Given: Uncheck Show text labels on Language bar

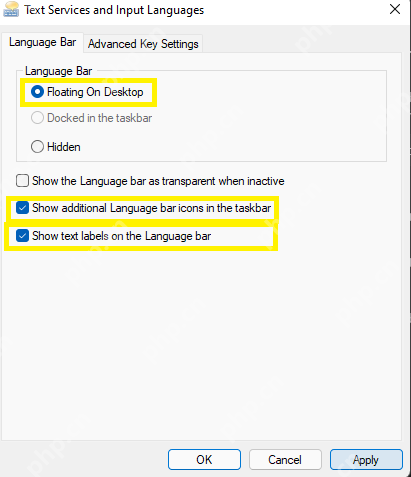Looking at the screenshot, I should click(22, 236).
